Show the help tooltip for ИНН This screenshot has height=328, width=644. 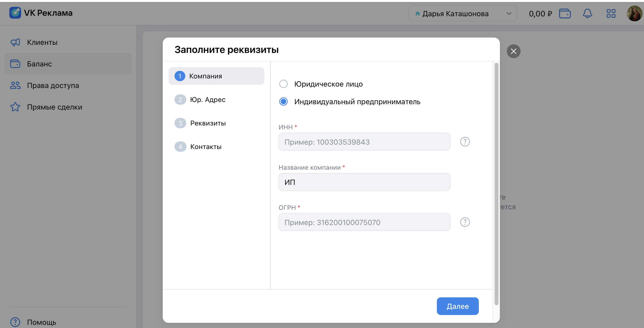(465, 142)
